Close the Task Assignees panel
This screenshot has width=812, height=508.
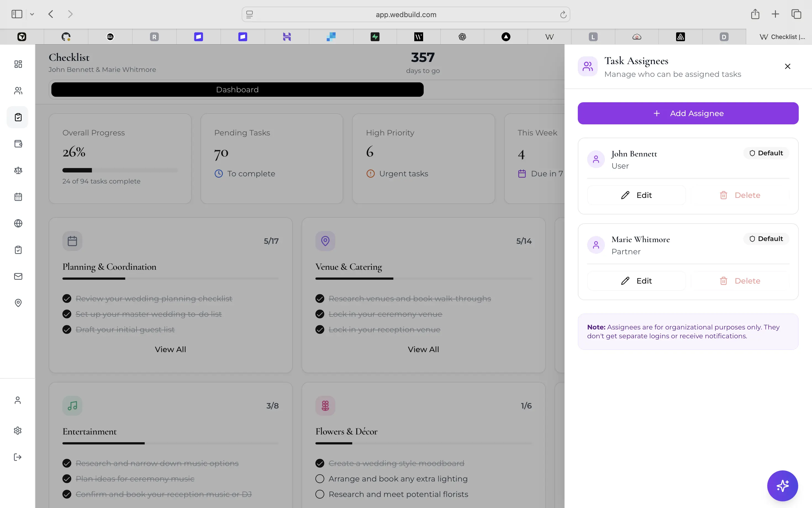pos(787,67)
